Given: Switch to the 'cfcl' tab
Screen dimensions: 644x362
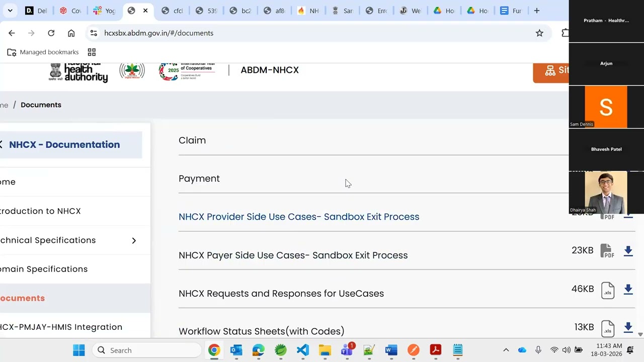Looking at the screenshot, I should pyautogui.click(x=172, y=11).
